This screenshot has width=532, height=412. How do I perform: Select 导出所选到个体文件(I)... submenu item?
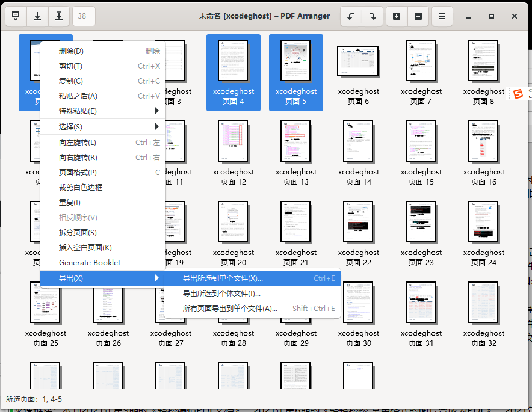252,294
